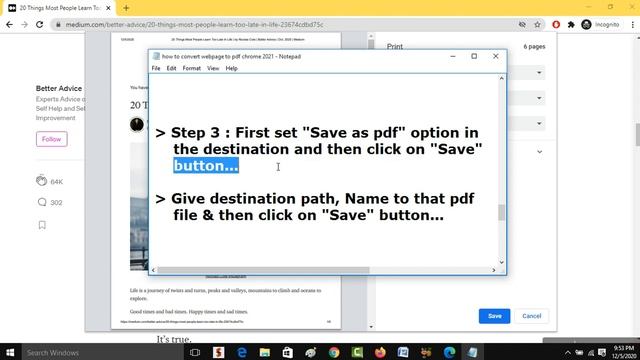Click the Notepad title bar icon
The width and height of the screenshot is (640, 360).
click(156, 56)
